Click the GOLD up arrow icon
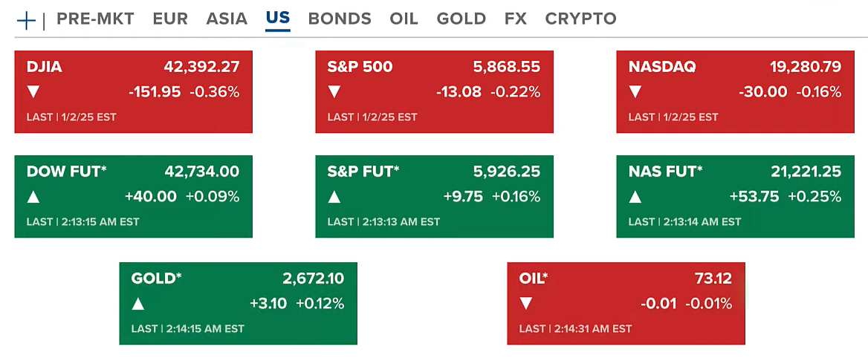The width and height of the screenshot is (868, 358). (x=138, y=304)
